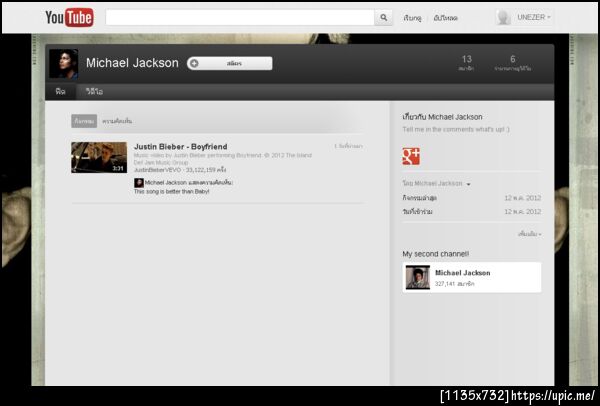600x406 pixels.
Task: Click the feed item timestamp text
Action: [348, 146]
